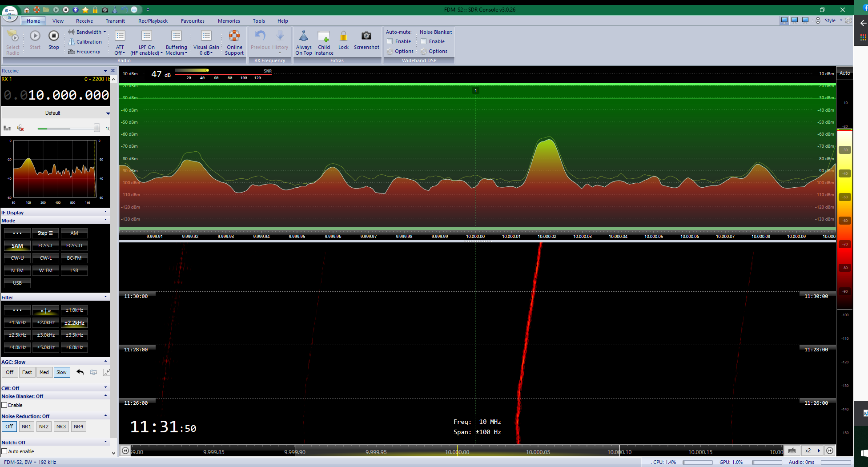This screenshot has width=868, height=467.
Task: Click the Lock padlock icon
Action: pyautogui.click(x=343, y=36)
